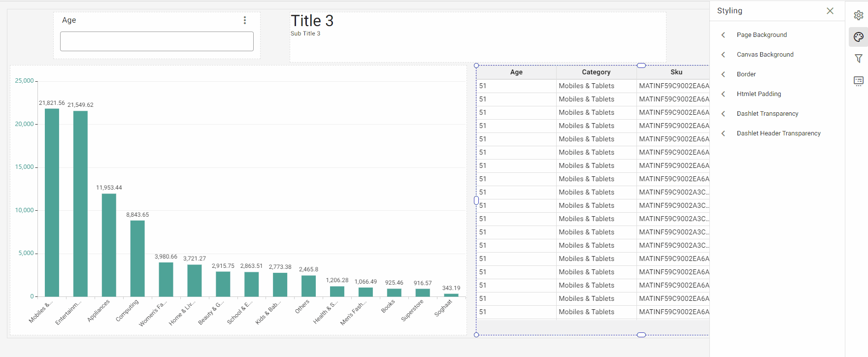Open the Age filter three-dot menu

(x=245, y=20)
